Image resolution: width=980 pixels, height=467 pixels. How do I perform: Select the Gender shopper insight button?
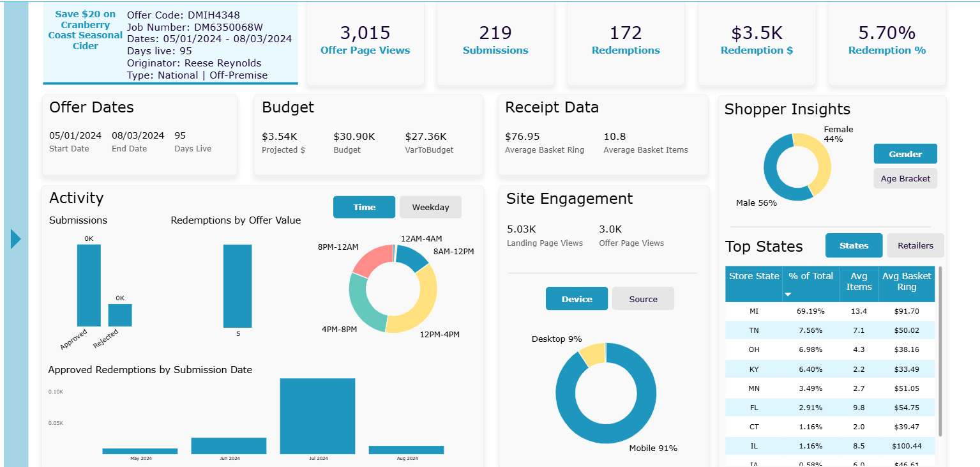pos(905,154)
